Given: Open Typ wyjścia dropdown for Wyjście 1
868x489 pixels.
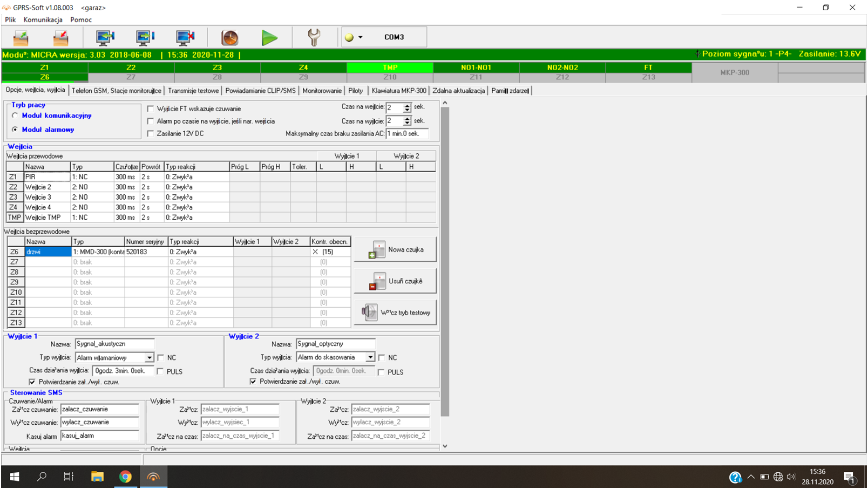Looking at the screenshot, I should pos(149,358).
